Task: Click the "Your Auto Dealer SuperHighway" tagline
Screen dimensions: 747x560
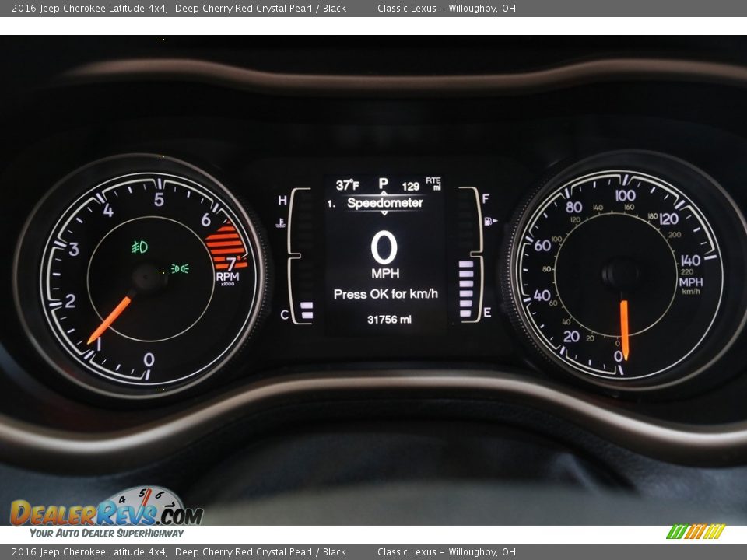Action: coord(107,534)
